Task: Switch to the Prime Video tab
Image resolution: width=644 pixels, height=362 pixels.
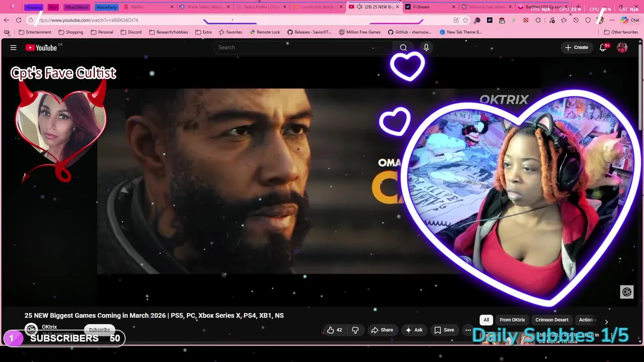Action: tap(205, 7)
